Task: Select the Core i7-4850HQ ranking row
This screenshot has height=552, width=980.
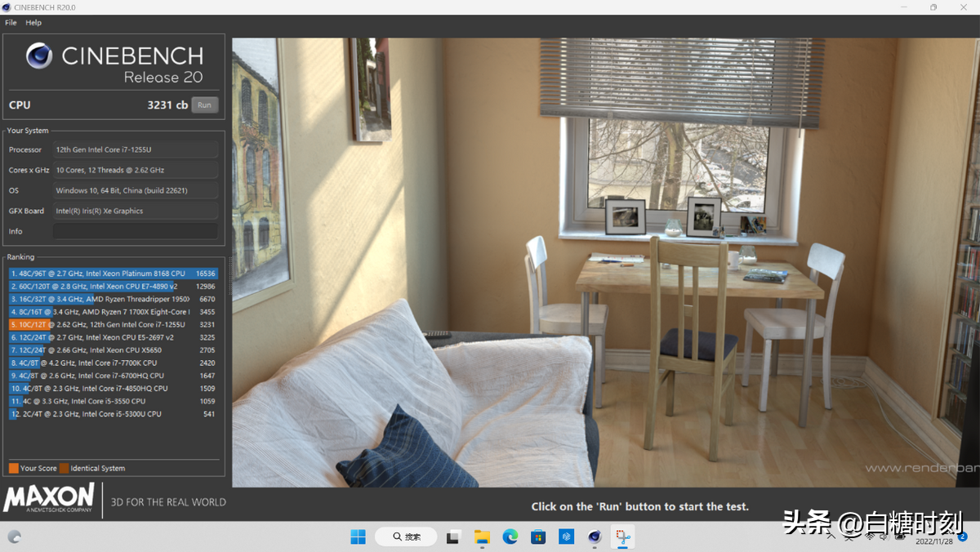Action: [114, 389]
